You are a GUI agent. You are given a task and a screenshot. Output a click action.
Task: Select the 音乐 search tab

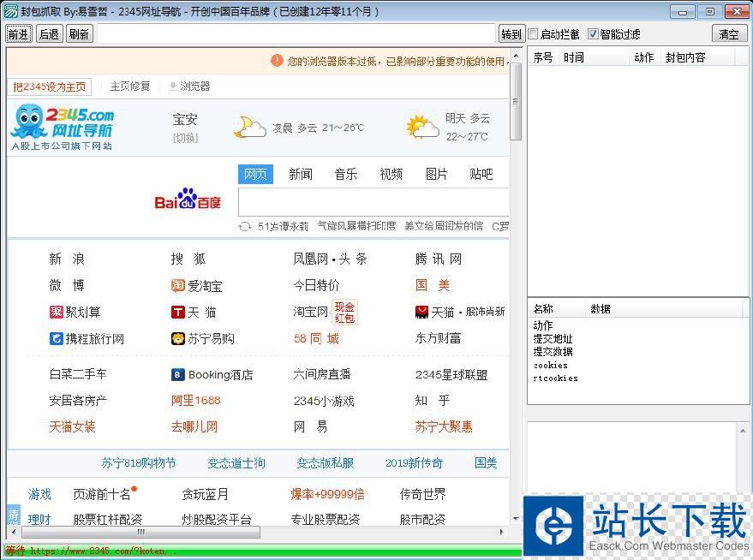coord(346,174)
